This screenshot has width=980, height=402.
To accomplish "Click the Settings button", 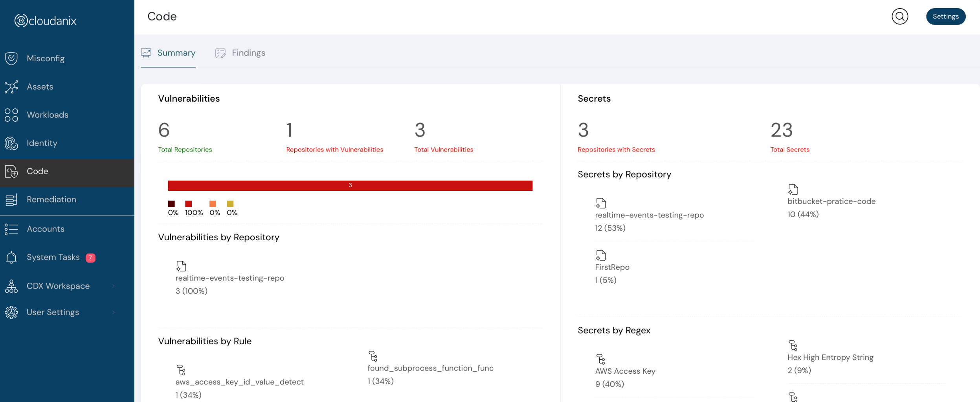I will (x=945, y=16).
